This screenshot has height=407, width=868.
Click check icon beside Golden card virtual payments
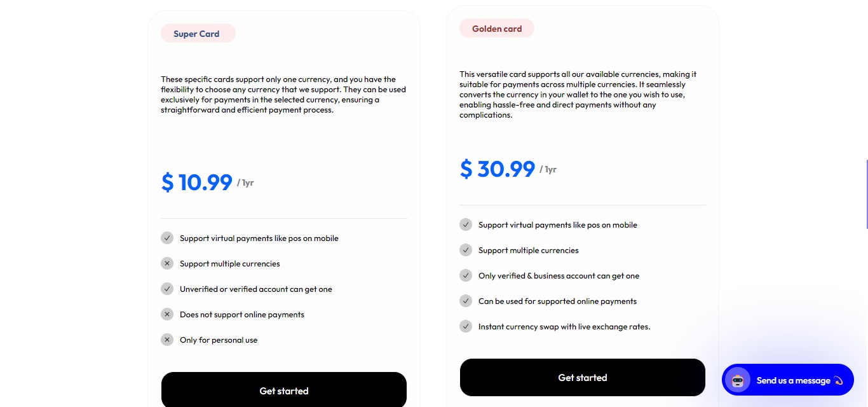click(x=466, y=224)
